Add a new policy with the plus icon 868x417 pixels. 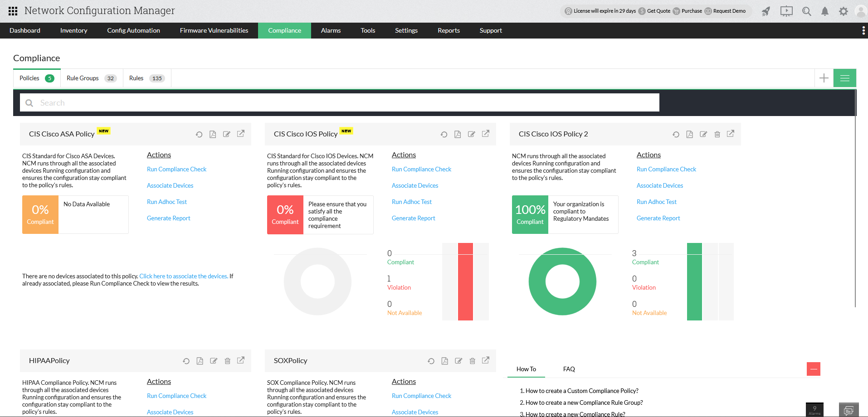823,78
